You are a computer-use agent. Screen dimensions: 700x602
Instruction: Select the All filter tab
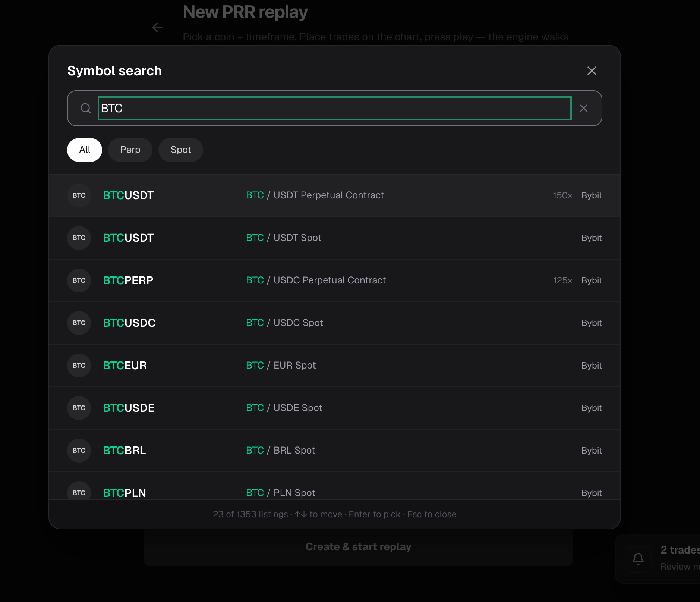click(x=85, y=150)
